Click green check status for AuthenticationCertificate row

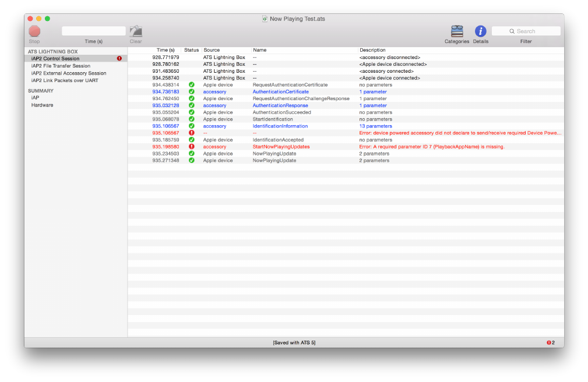pyautogui.click(x=192, y=91)
